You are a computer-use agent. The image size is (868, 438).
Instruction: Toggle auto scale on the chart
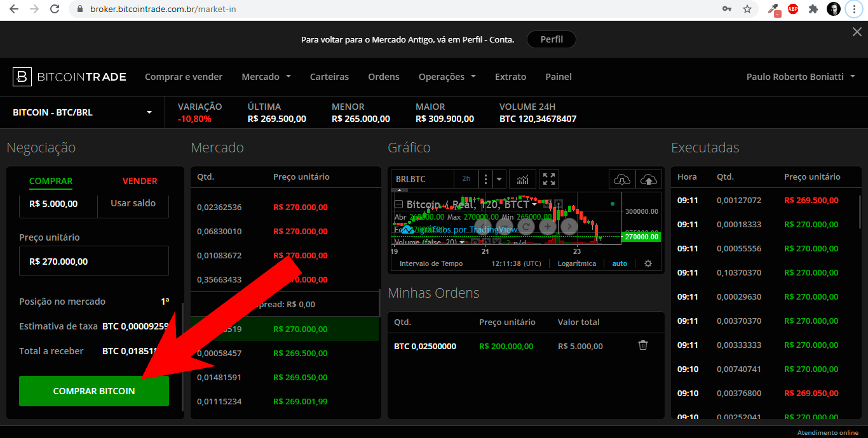[x=620, y=263]
